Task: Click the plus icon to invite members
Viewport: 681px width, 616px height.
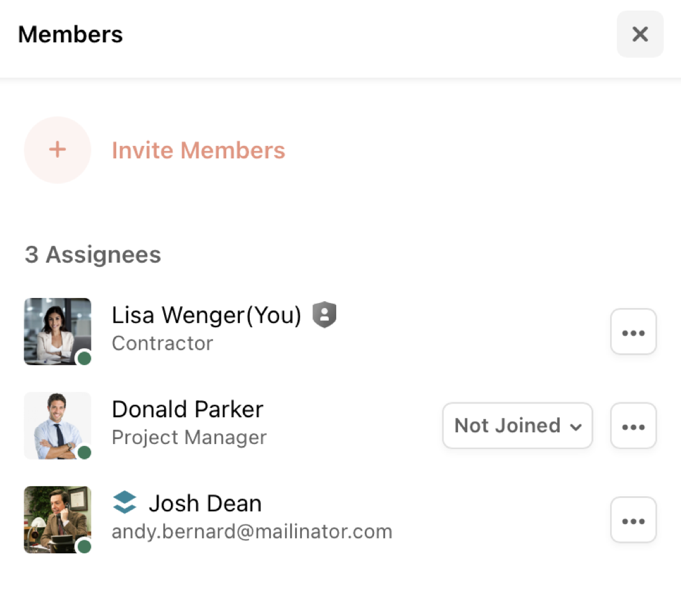Action: 57,150
